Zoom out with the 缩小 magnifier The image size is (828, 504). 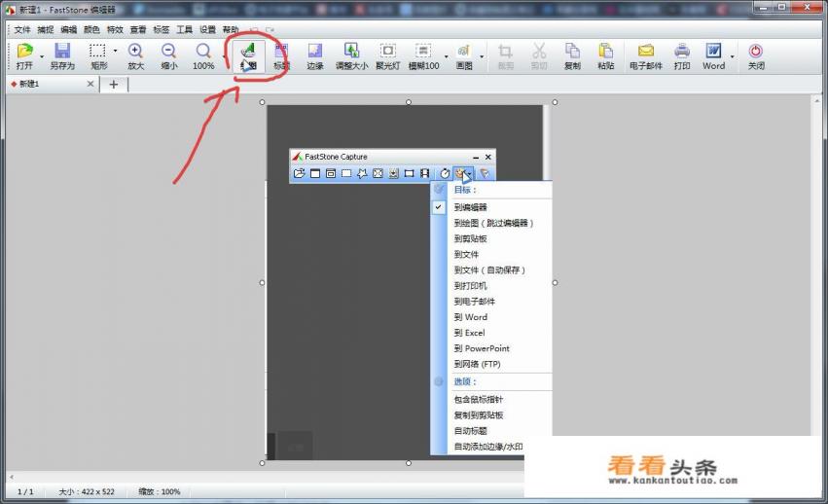coord(168,54)
